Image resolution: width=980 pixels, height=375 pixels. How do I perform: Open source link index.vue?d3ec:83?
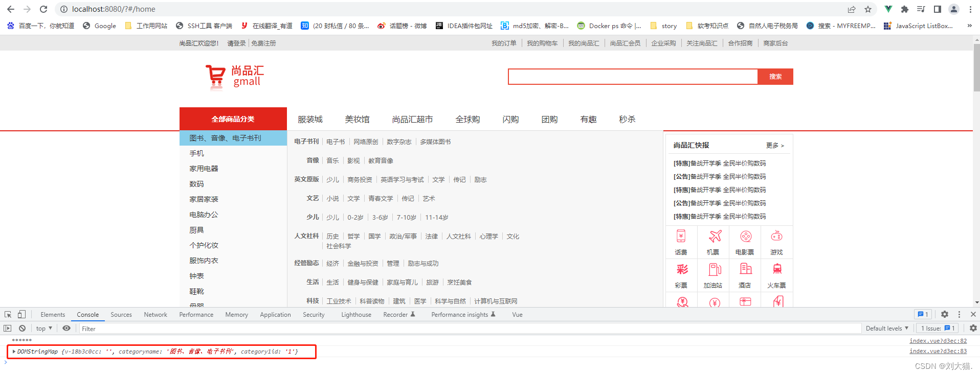coord(938,351)
